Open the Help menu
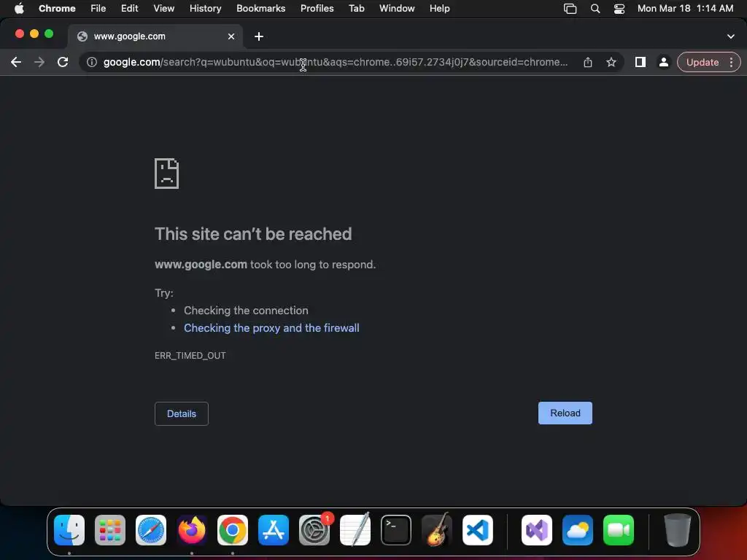Screen dimensions: 747x560 pos(440,9)
